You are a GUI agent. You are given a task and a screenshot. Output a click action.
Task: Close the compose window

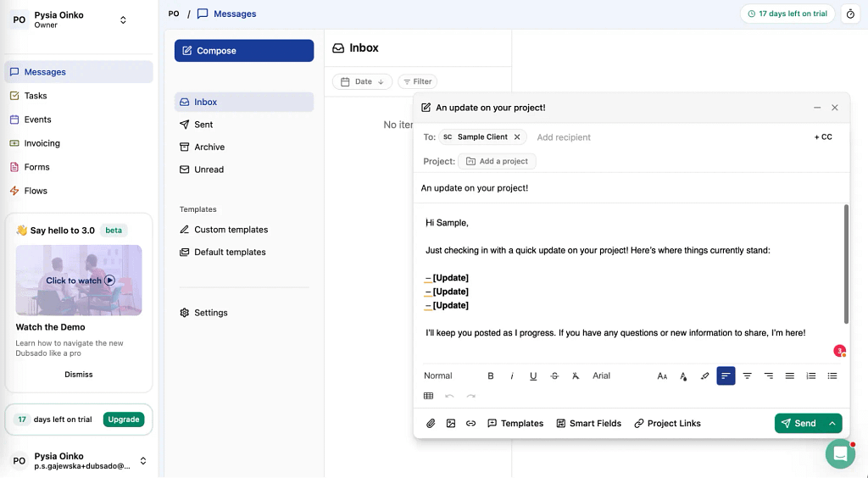pyautogui.click(x=835, y=108)
